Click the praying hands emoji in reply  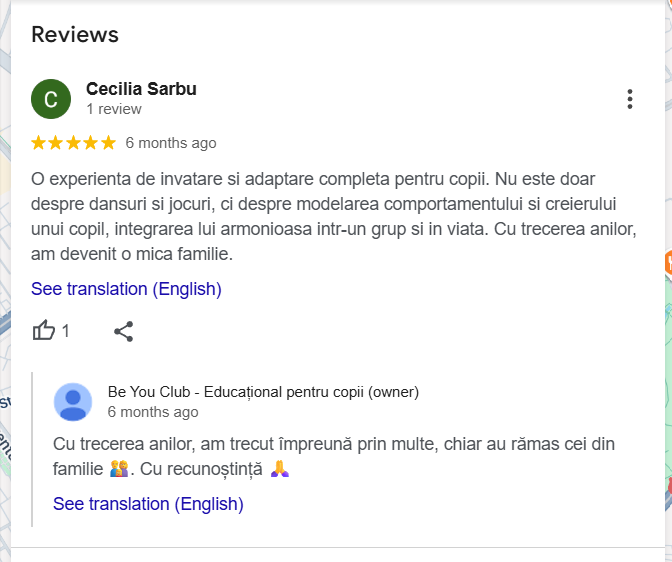(280, 468)
